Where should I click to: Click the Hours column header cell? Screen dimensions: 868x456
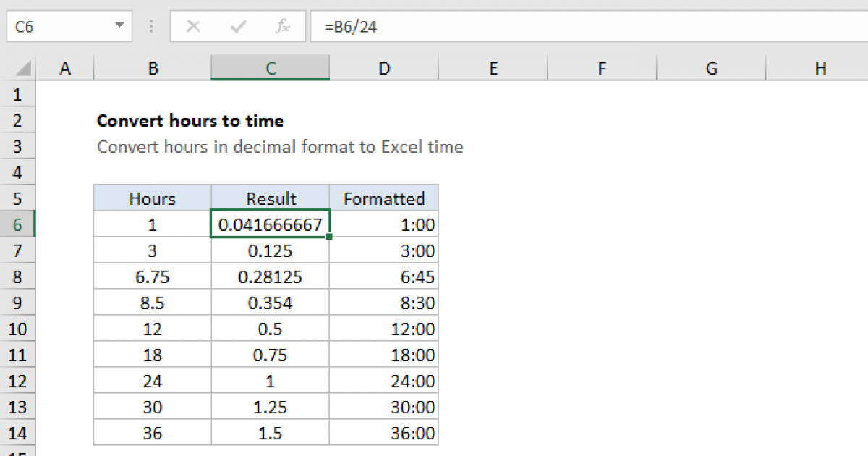tap(152, 198)
